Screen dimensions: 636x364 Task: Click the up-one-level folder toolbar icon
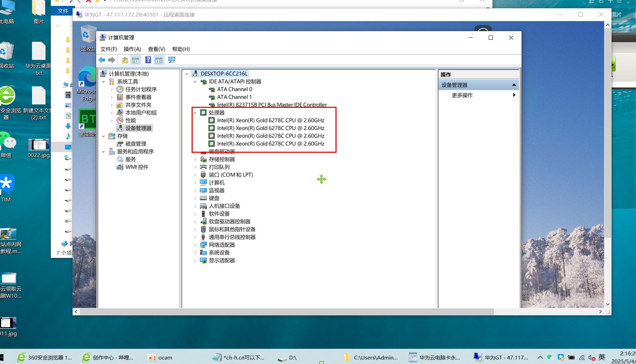pyautogui.click(x=125, y=60)
